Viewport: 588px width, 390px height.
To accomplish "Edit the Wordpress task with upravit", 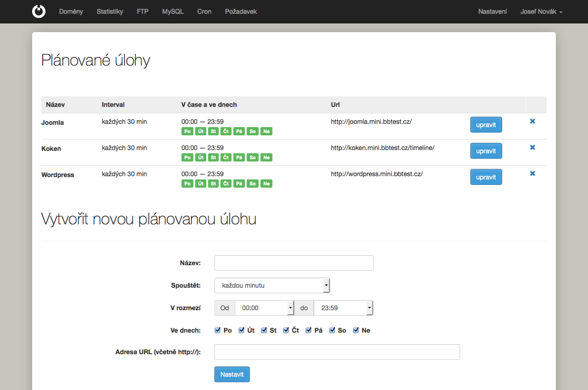I will tap(486, 177).
